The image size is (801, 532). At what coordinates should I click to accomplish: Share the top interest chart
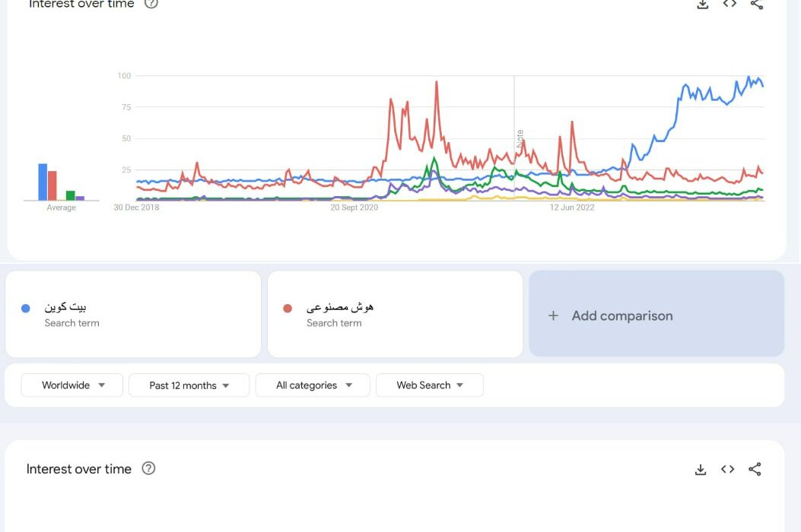757,5
